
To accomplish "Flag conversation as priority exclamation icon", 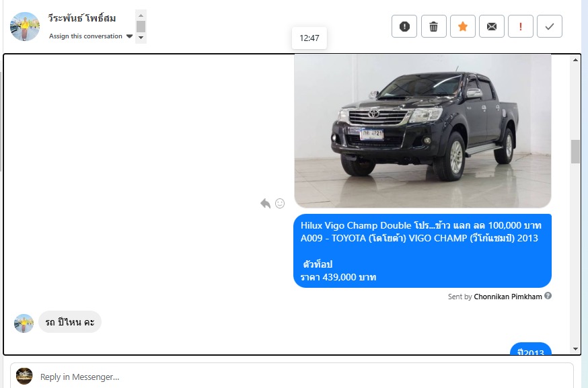I will pos(521,26).
